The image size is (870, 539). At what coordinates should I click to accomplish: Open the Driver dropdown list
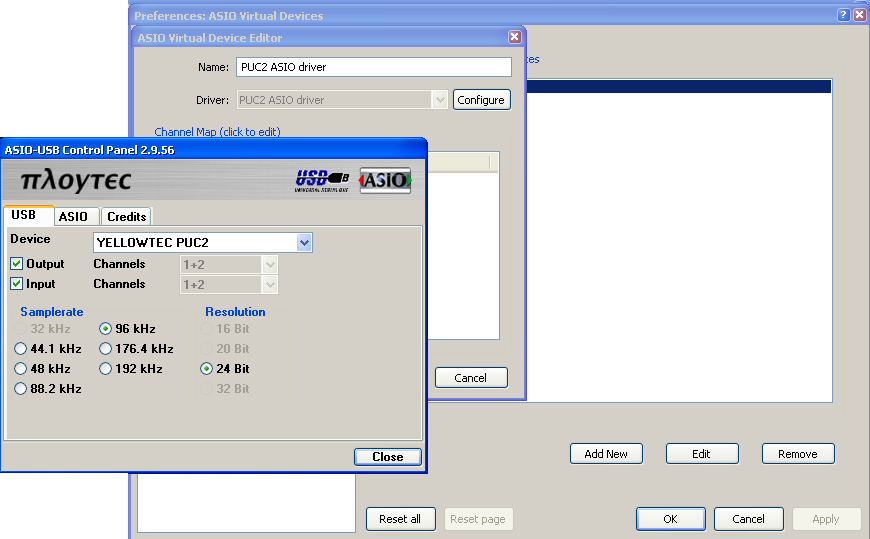440,100
